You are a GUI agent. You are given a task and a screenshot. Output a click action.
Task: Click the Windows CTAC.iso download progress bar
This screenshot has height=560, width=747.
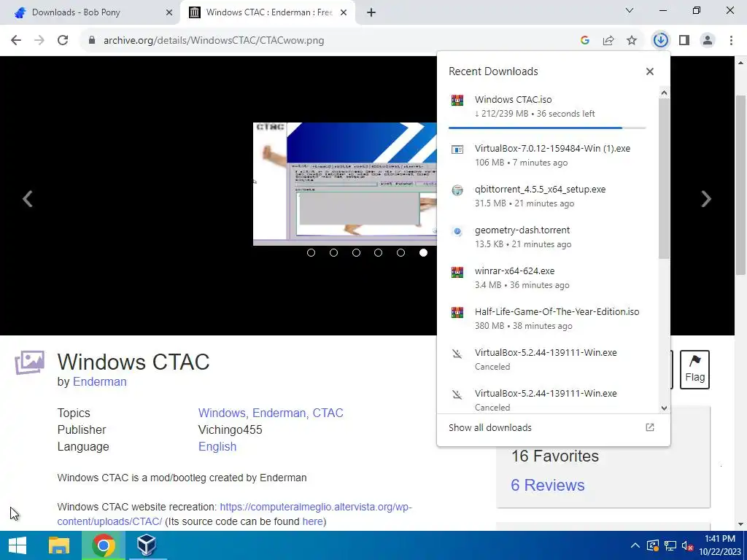click(547, 128)
